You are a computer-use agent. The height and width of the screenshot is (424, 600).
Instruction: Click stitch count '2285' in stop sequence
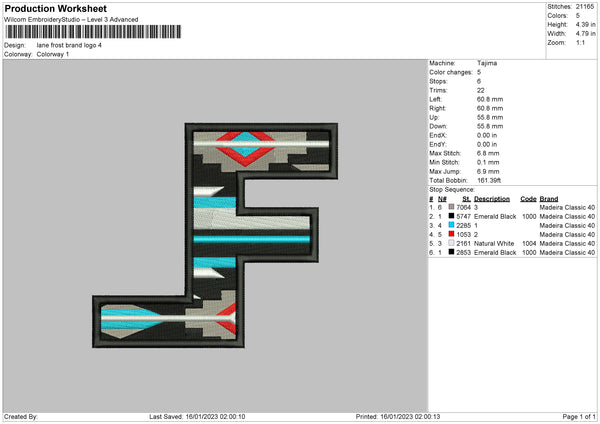(463, 225)
